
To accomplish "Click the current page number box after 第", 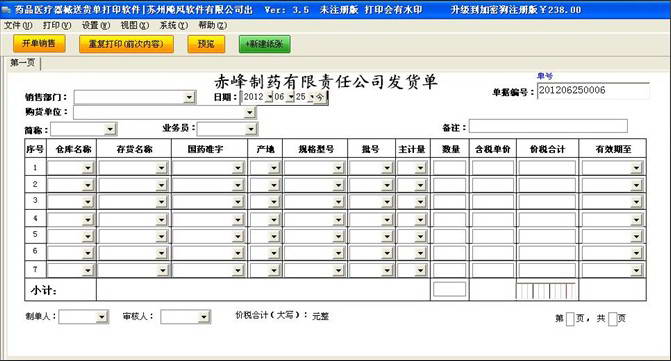I will [570, 319].
